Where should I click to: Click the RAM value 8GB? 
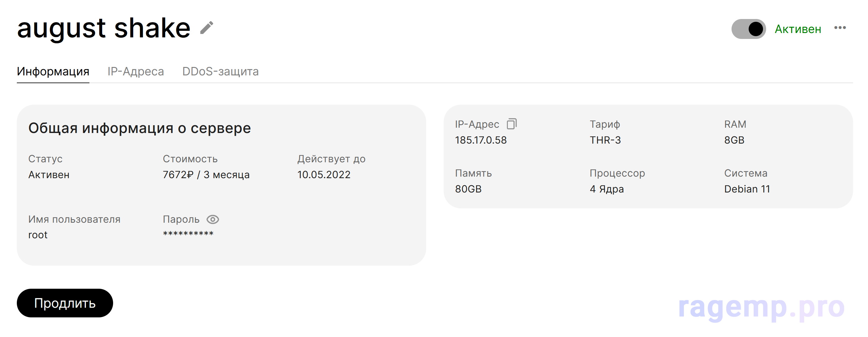(734, 140)
